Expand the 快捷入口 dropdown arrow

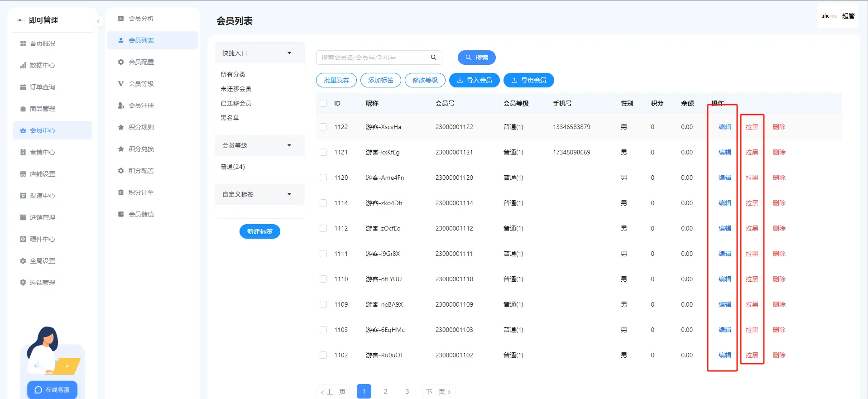289,53
